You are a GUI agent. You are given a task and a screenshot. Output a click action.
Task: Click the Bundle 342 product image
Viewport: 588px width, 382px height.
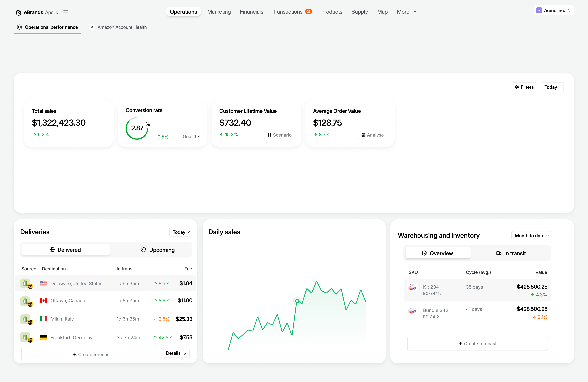click(412, 310)
